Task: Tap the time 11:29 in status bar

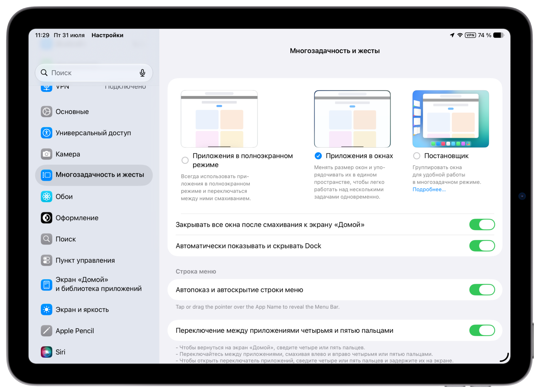Action: pos(42,35)
